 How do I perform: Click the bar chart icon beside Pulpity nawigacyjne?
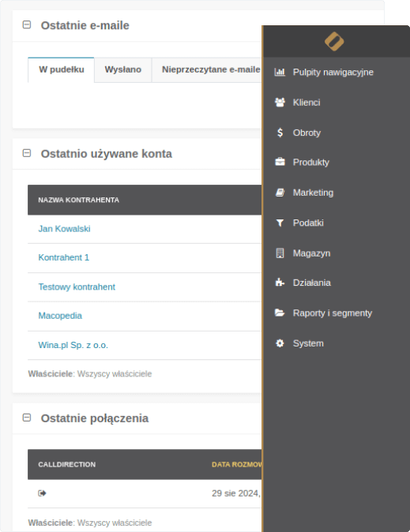pyautogui.click(x=280, y=72)
